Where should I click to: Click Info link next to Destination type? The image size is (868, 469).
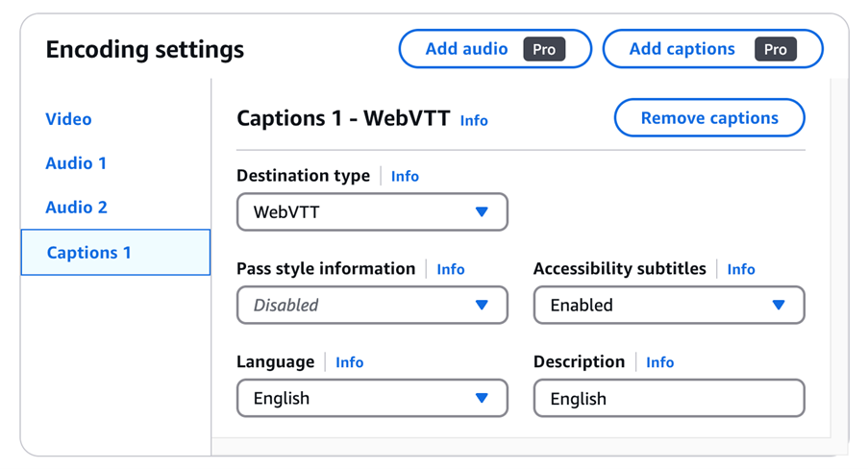click(405, 177)
